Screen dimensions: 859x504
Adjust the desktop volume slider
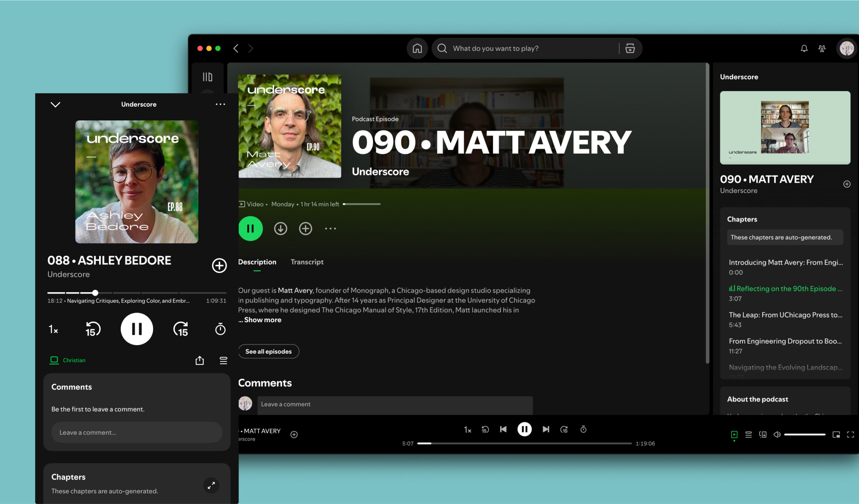click(x=804, y=434)
